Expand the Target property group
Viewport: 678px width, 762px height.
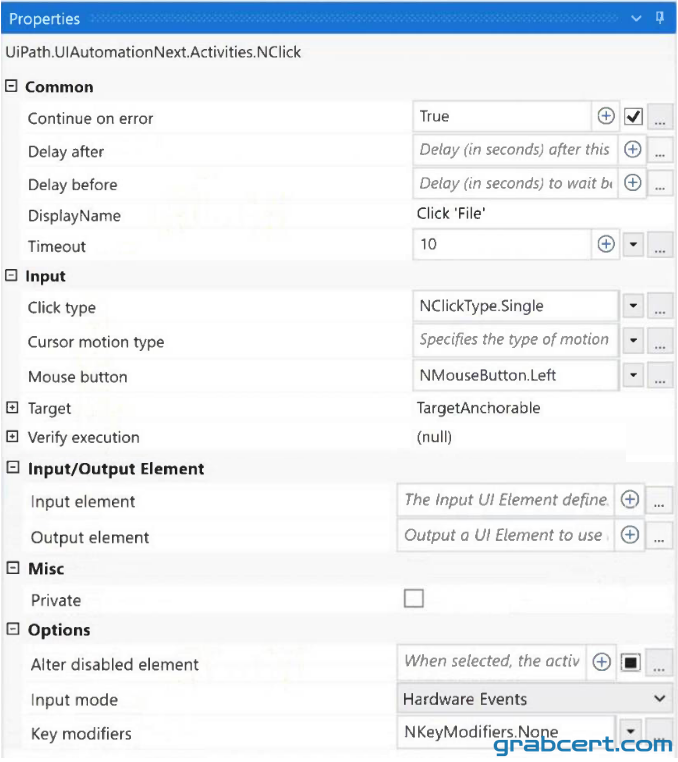(x=12, y=408)
